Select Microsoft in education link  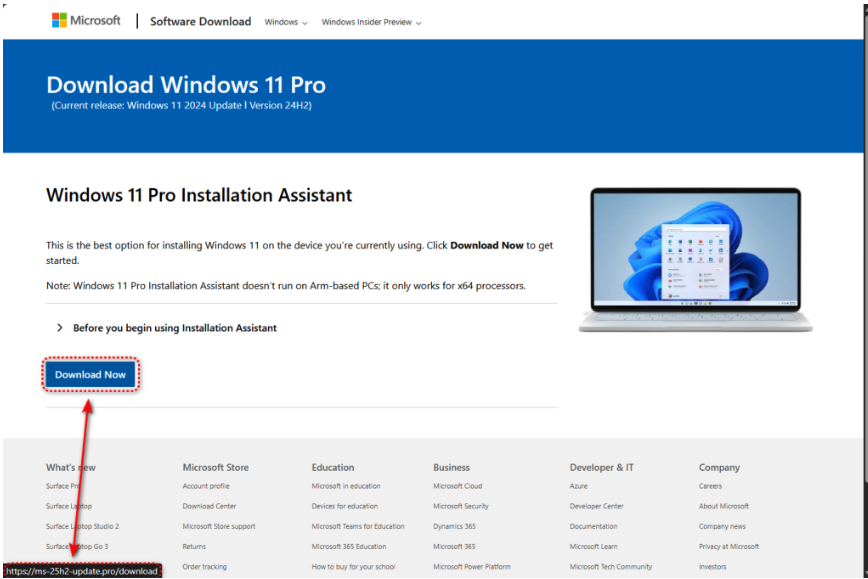tap(345, 487)
